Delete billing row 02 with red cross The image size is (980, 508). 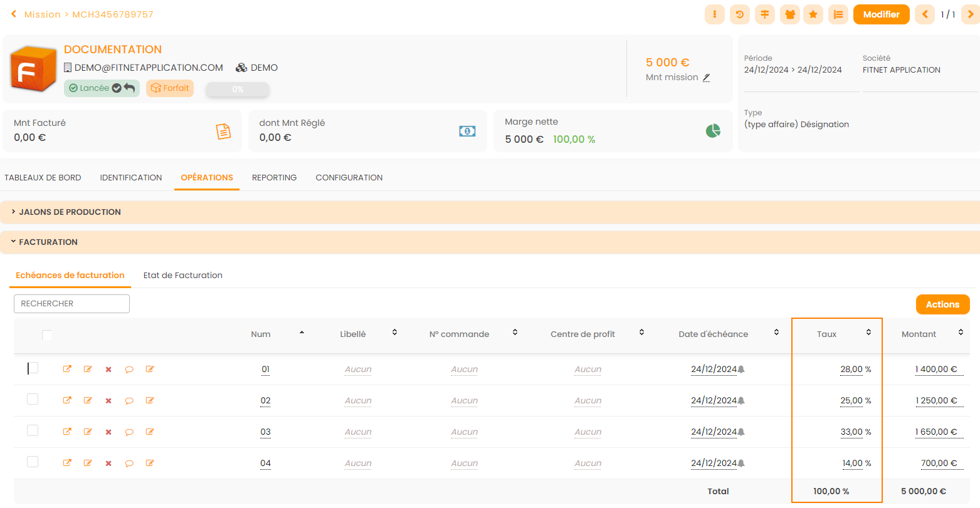click(x=108, y=401)
